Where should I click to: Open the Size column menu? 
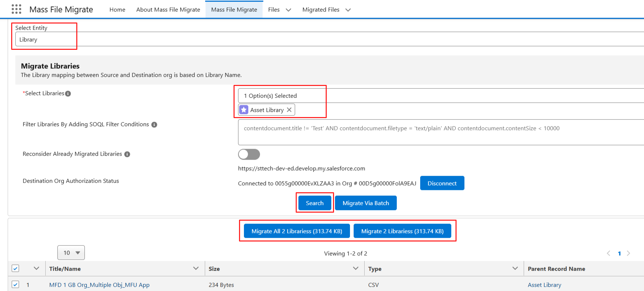point(356,268)
